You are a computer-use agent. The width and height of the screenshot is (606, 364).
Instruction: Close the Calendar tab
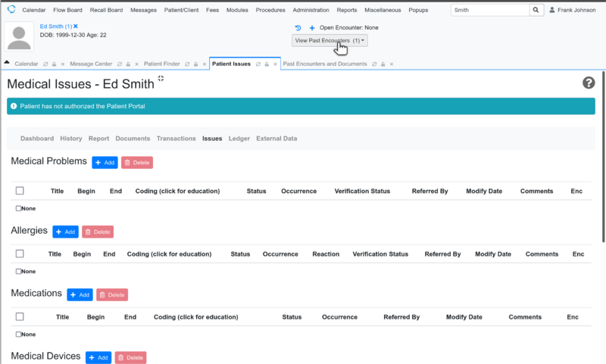pos(63,64)
